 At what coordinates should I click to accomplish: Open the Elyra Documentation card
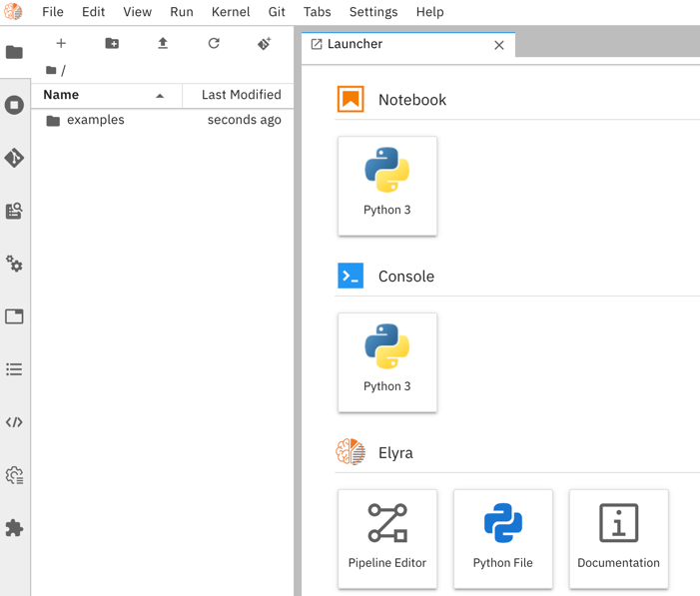tap(619, 539)
